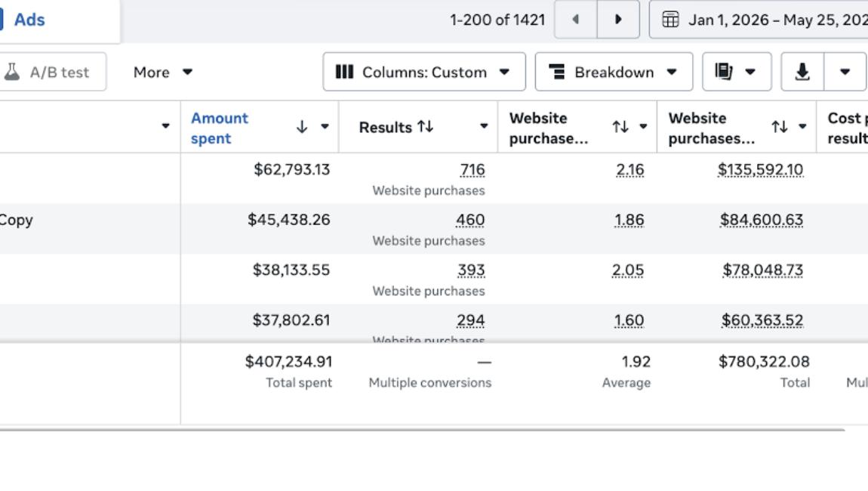Viewport: 868px width, 491px height.
Task: Click the $407,234.91 total spent value
Action: 289,362
